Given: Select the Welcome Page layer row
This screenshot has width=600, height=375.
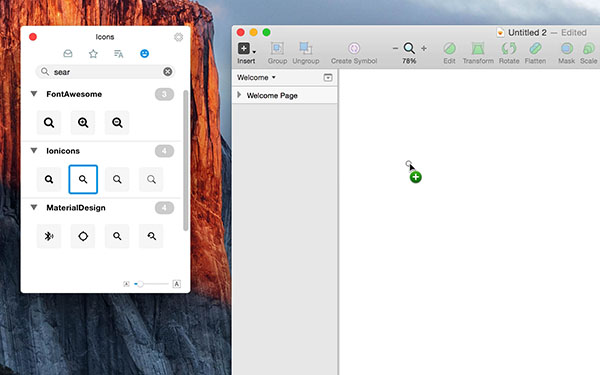Looking at the screenshot, I should point(285,95).
